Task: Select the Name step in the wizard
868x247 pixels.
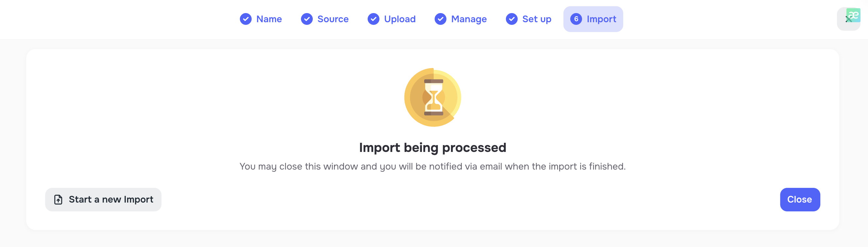Action: [269, 19]
